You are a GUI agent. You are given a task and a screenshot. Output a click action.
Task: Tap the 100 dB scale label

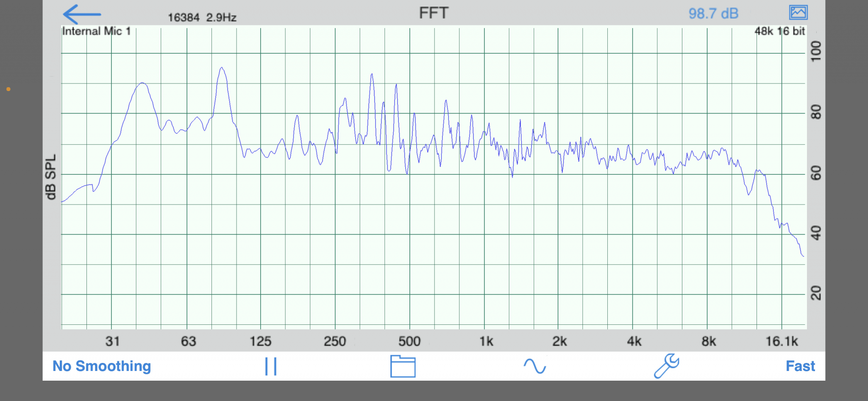(816, 51)
